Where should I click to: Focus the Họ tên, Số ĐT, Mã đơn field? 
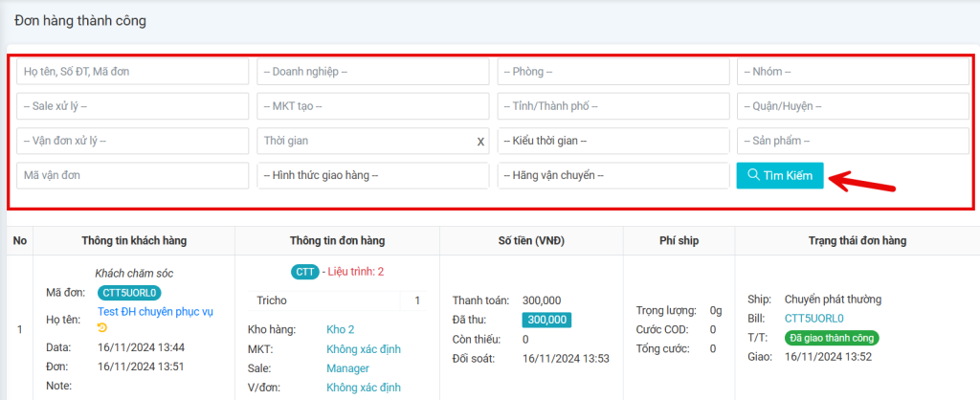pos(132,71)
